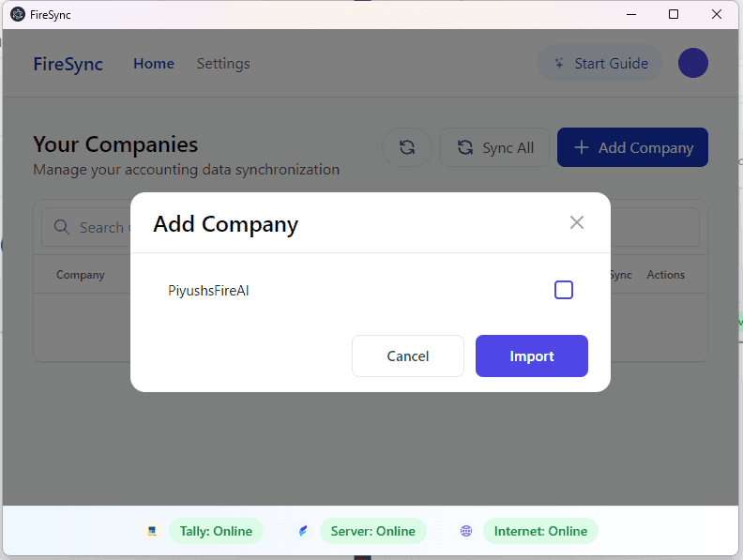Open the Start Guide
The height and width of the screenshot is (560, 743).
pos(600,64)
